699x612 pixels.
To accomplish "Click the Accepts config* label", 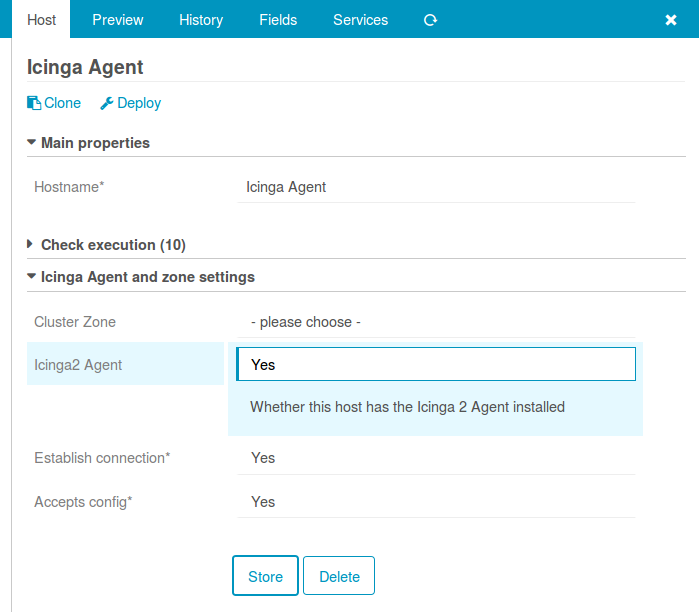I will [83, 502].
